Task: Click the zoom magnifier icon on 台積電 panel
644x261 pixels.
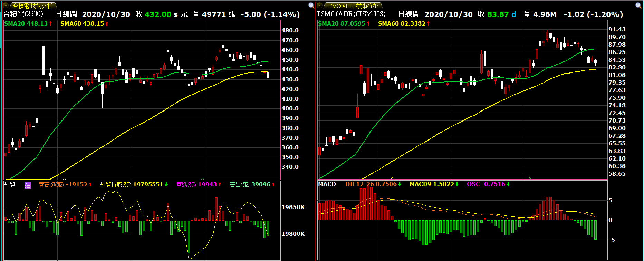Action: pos(311,5)
